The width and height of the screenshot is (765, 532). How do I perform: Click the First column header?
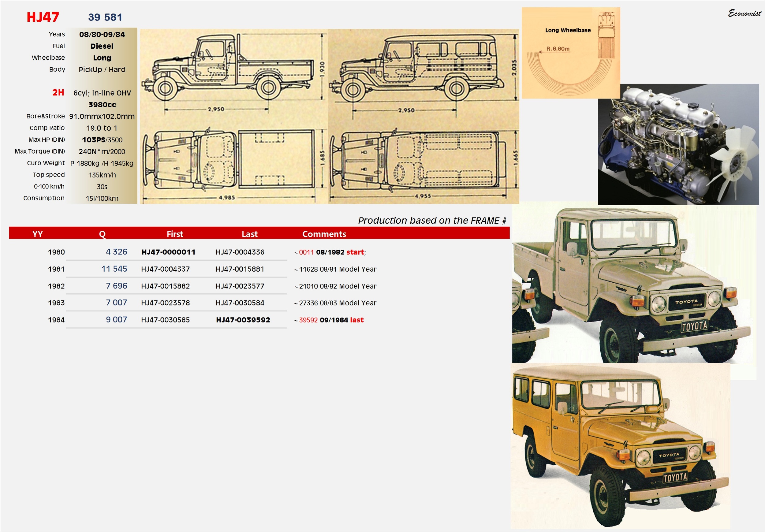click(x=175, y=234)
